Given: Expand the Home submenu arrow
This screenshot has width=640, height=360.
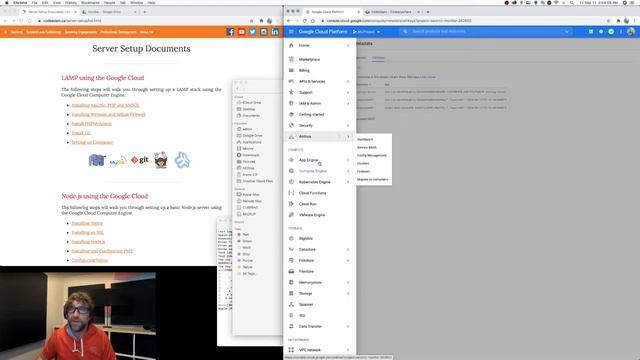Looking at the screenshot, I should (x=348, y=45).
